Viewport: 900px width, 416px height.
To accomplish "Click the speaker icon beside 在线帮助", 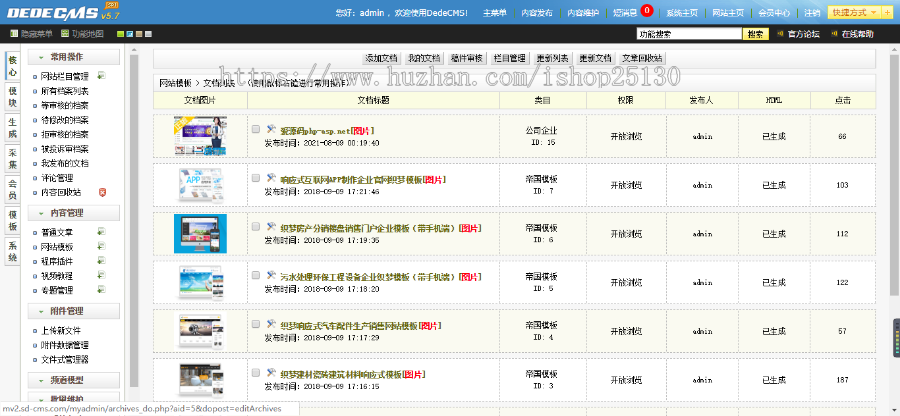I will (x=834, y=34).
